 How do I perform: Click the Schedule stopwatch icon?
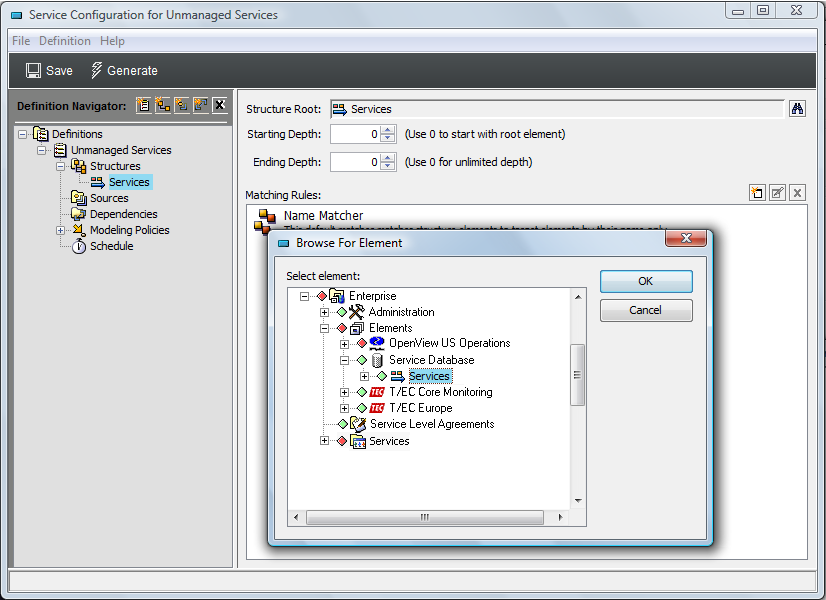coord(79,246)
